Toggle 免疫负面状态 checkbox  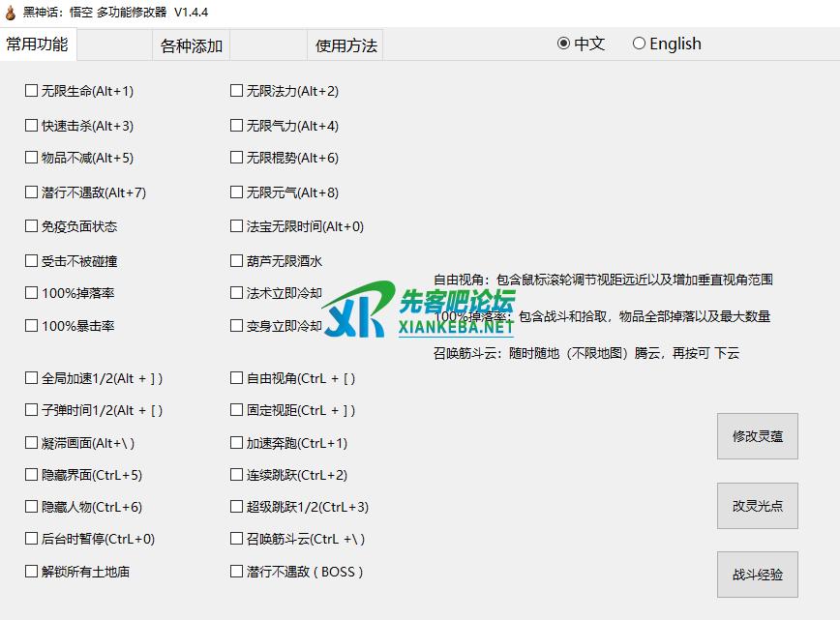point(32,226)
